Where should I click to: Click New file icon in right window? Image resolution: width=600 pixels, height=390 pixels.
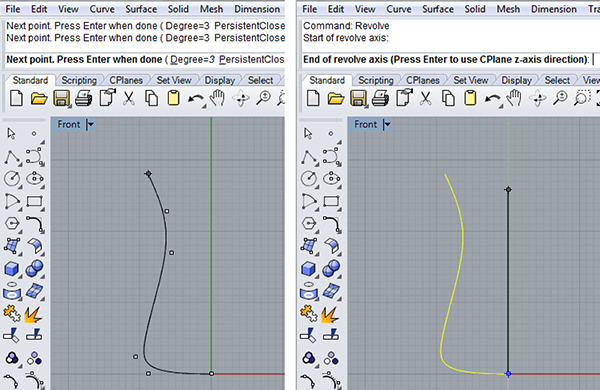[313, 98]
